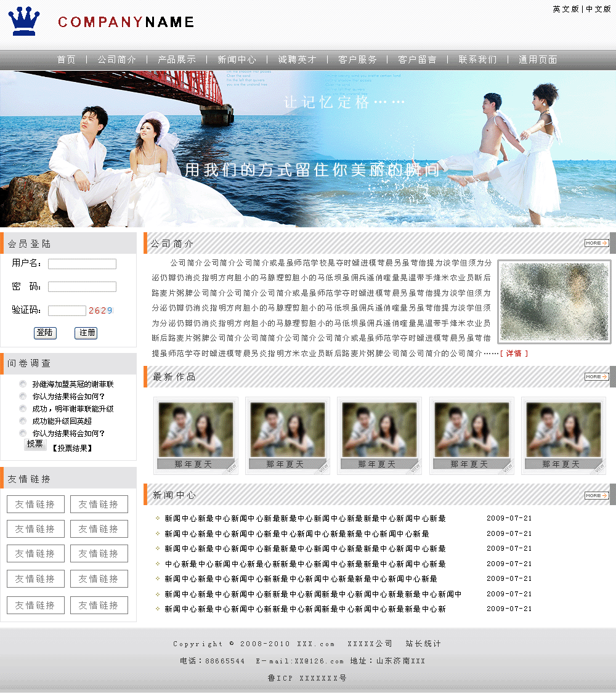
Task: Click the blue crown company logo
Action: (24, 22)
